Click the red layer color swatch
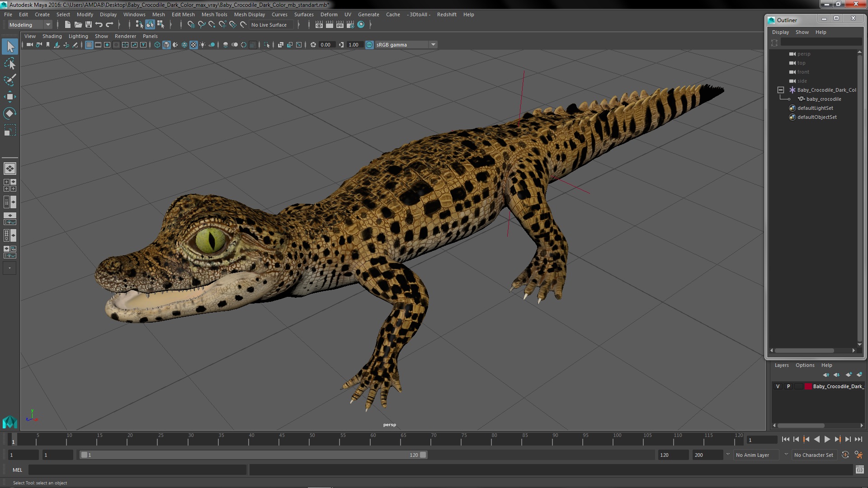Viewport: 868px width, 488px height. [808, 386]
